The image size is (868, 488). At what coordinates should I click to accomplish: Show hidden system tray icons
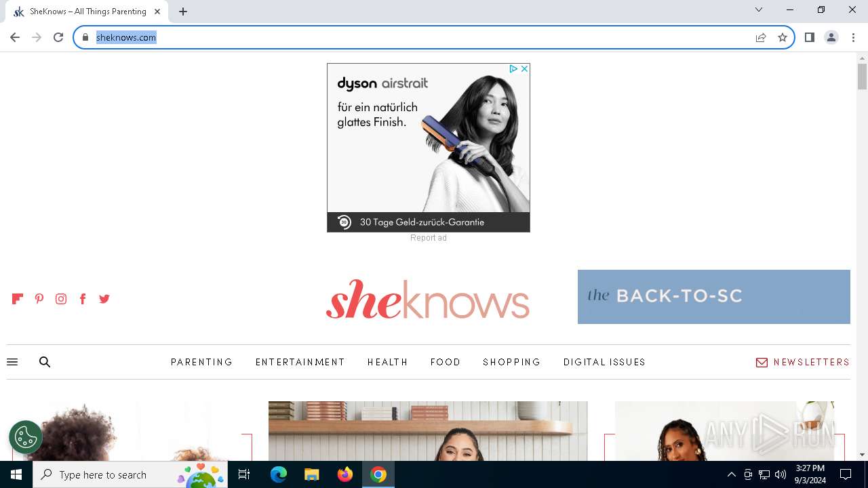point(732,474)
